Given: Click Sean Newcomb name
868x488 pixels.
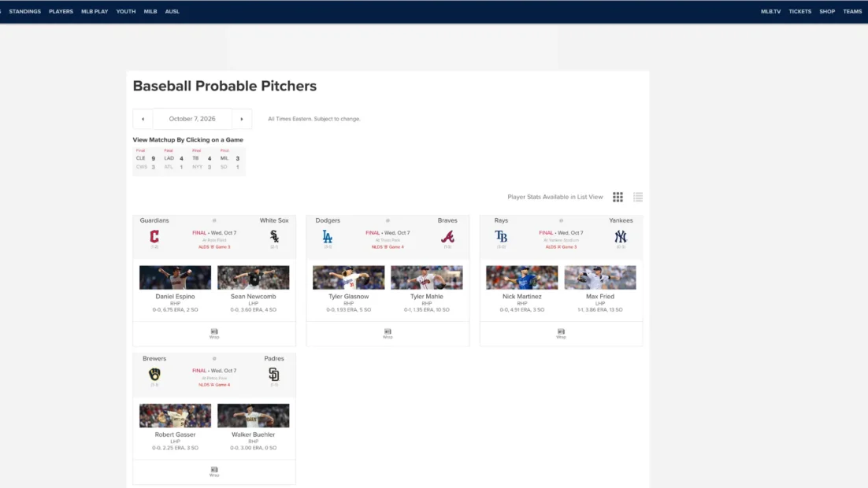Looking at the screenshot, I should click(x=253, y=297).
